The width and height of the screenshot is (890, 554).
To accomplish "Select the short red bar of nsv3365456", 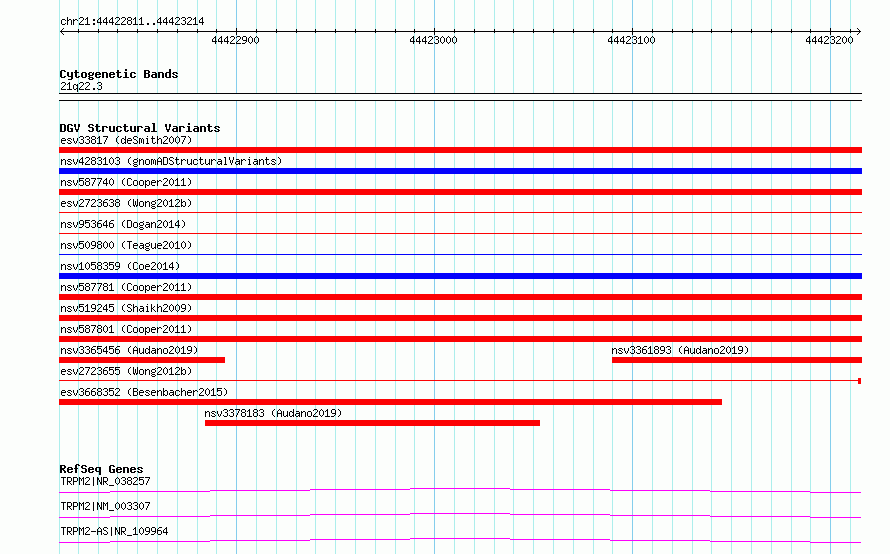I will [x=142, y=360].
